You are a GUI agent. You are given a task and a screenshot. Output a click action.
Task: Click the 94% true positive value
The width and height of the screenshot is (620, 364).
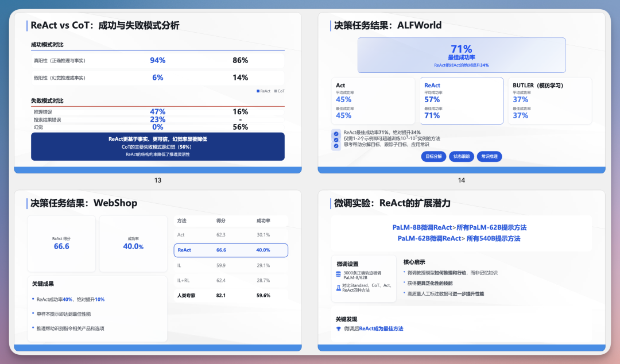(158, 60)
